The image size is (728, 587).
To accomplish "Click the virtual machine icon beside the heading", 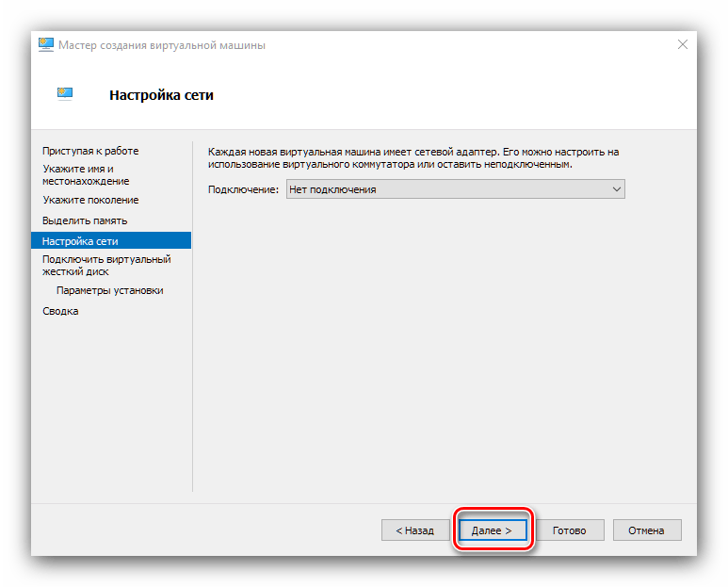I will pos(65,94).
